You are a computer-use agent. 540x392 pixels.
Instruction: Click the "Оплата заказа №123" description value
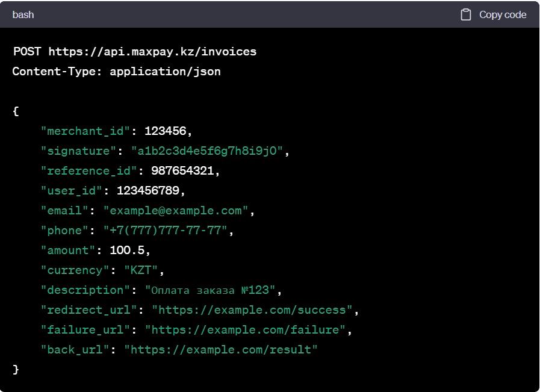point(211,290)
